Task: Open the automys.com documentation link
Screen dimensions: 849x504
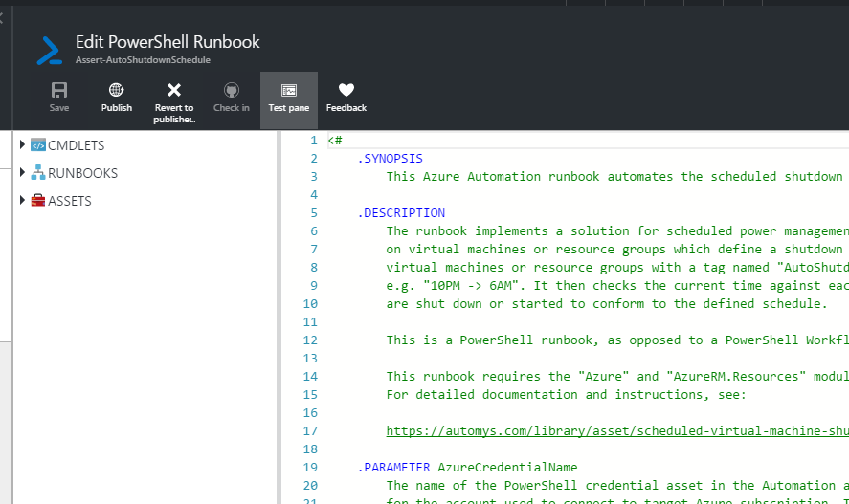Action: 617,431
